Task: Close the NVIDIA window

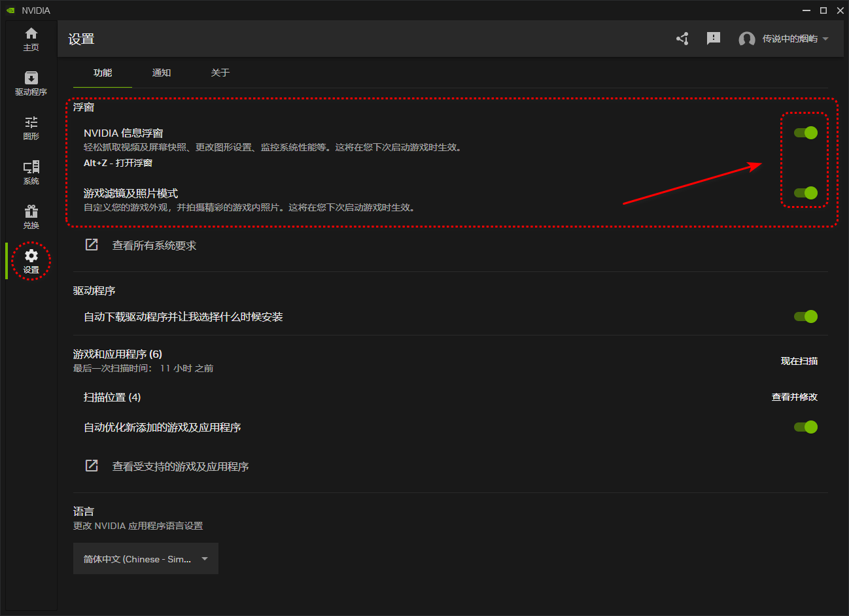Action: [840, 10]
